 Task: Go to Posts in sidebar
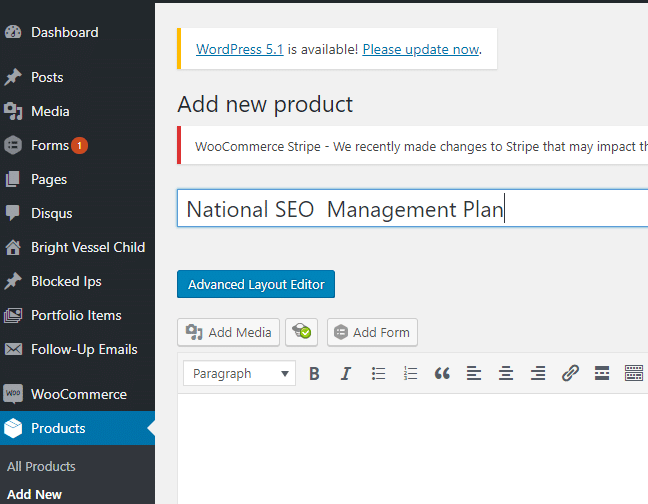[x=47, y=77]
